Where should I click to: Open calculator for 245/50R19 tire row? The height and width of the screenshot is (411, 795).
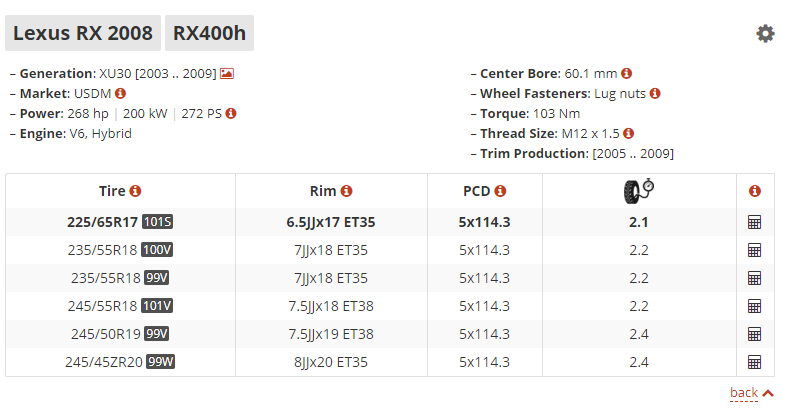click(754, 334)
